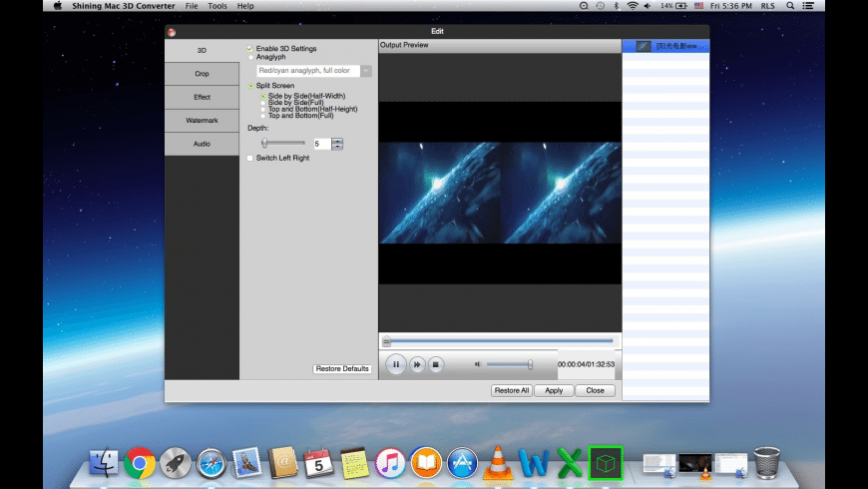Pause the video preview playback

coord(395,365)
